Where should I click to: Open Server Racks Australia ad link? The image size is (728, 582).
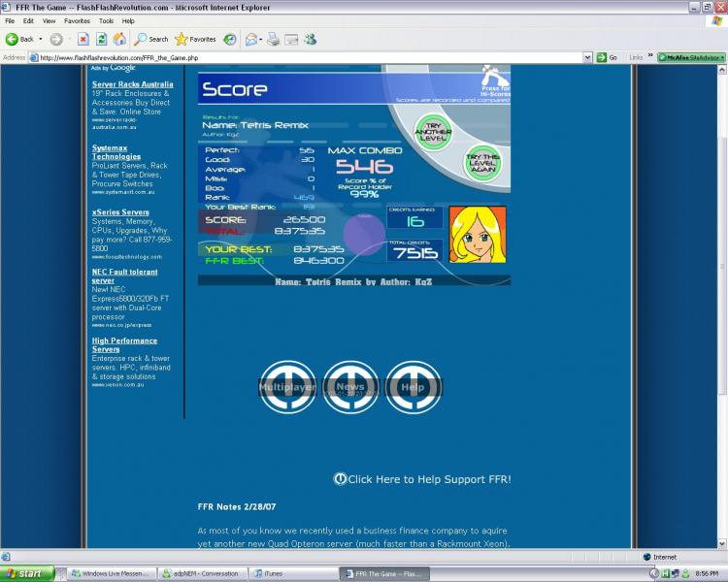[132, 84]
